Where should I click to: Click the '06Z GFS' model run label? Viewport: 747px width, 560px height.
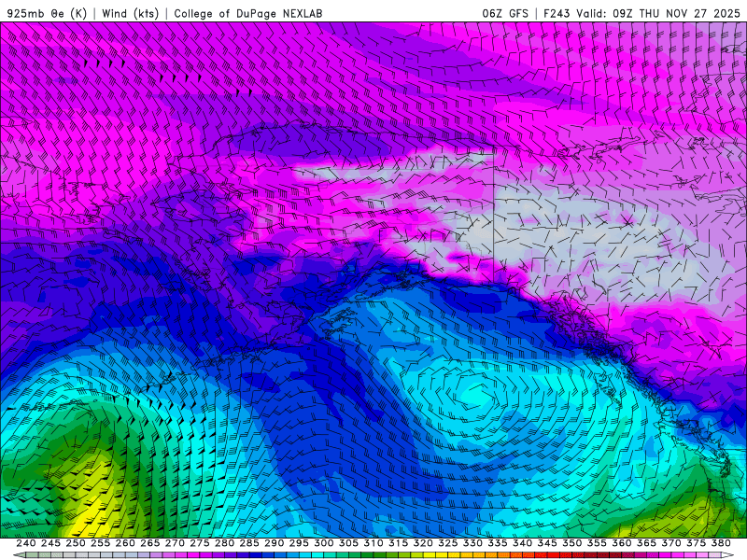point(505,13)
